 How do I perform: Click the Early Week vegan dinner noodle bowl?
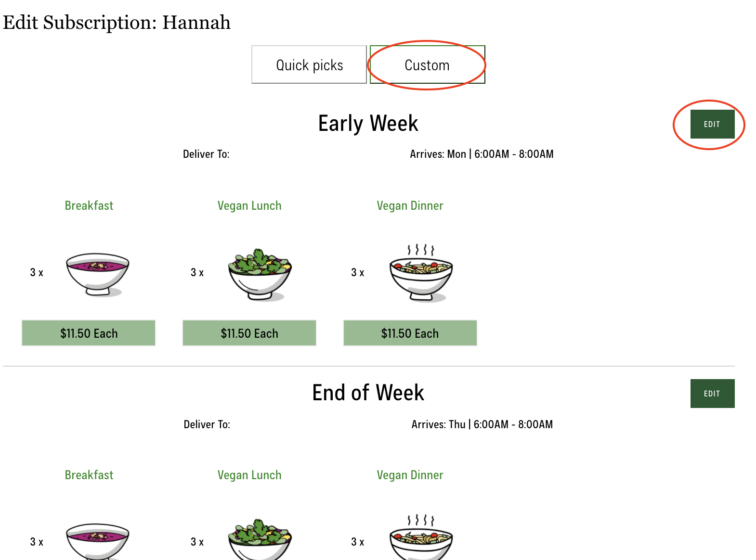tap(421, 273)
